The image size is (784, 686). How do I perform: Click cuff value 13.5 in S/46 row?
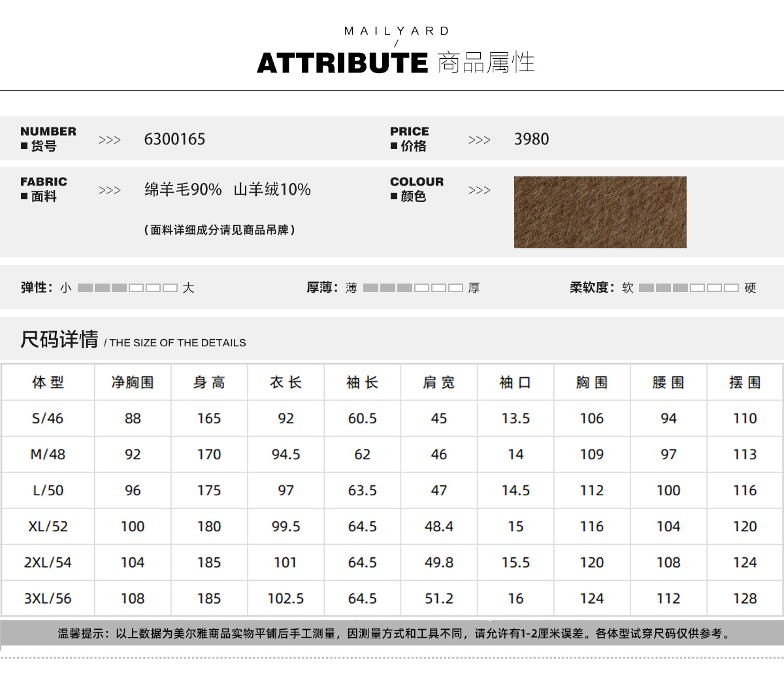[515, 418]
